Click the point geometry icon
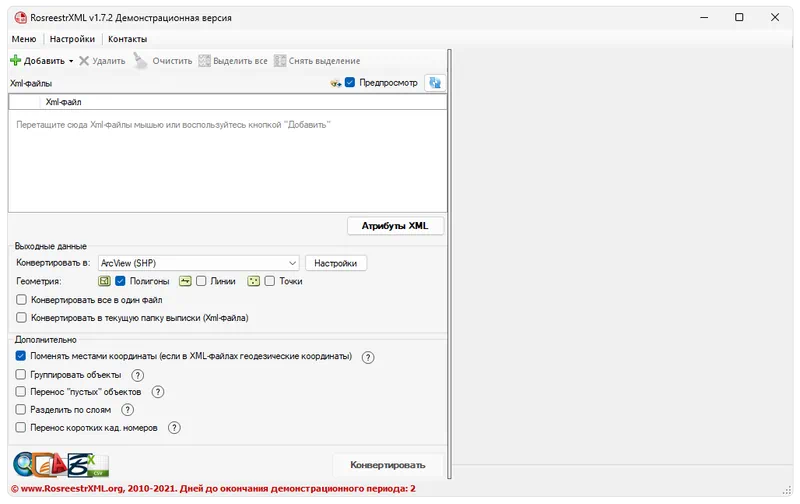The height and width of the screenshot is (504, 800). 254,281
